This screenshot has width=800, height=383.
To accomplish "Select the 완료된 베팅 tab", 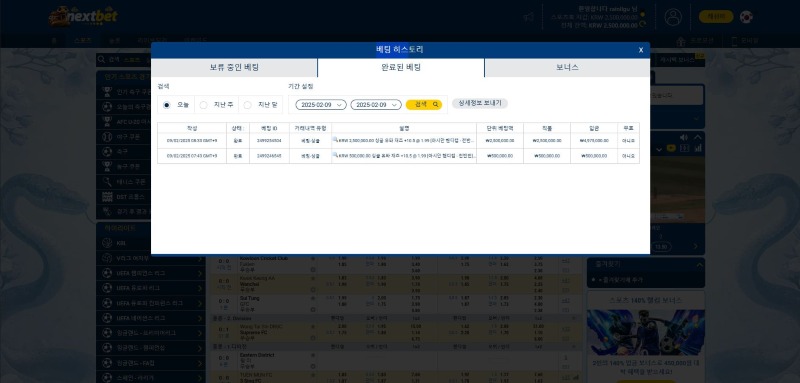I will (x=401, y=67).
